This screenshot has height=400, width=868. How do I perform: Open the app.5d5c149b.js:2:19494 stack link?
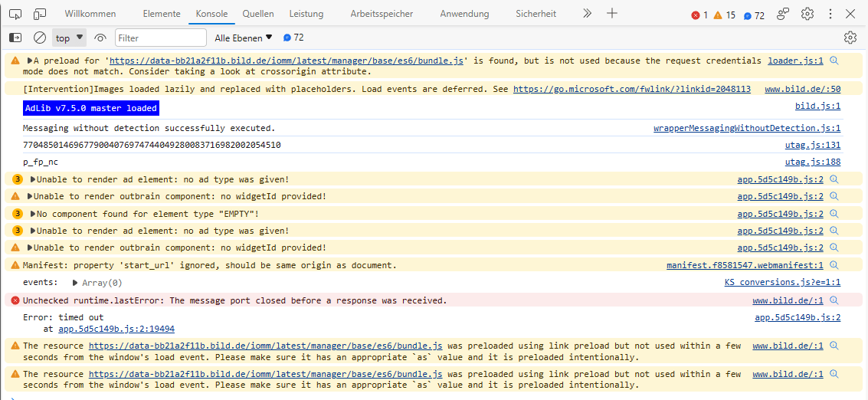coord(116,329)
